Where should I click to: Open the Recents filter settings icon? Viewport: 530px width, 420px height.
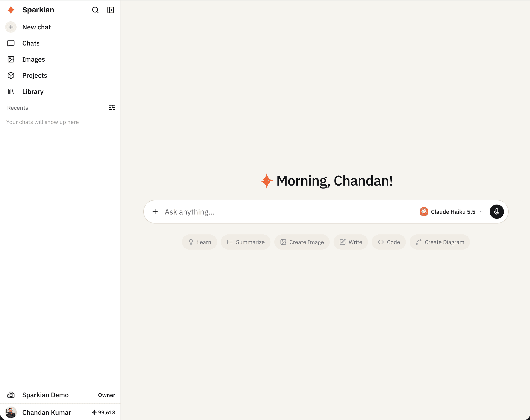[x=112, y=108]
